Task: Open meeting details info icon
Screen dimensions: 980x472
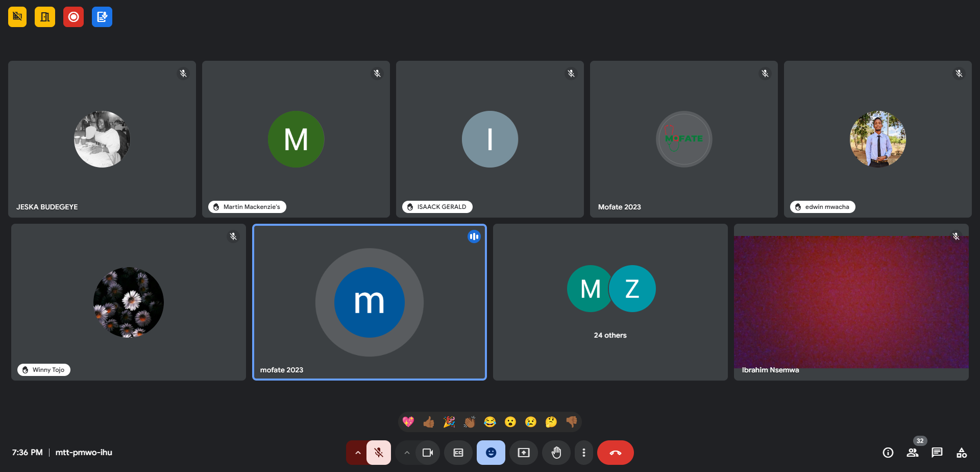Action: coord(888,453)
